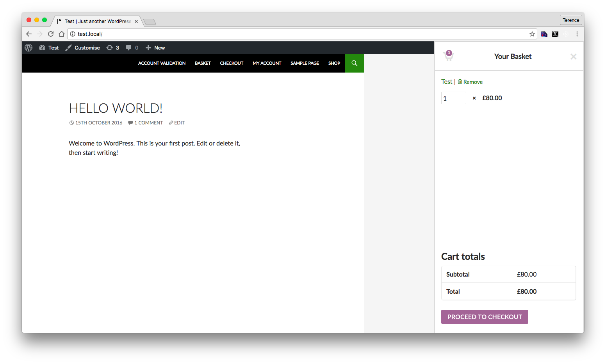The image size is (606, 364).
Task: Open a new browser tab
Action: [x=150, y=22]
